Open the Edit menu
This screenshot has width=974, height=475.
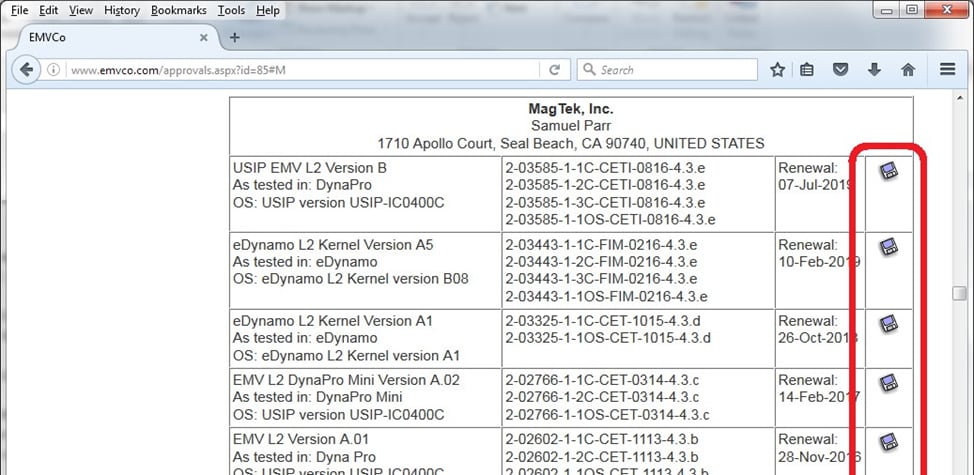point(48,11)
